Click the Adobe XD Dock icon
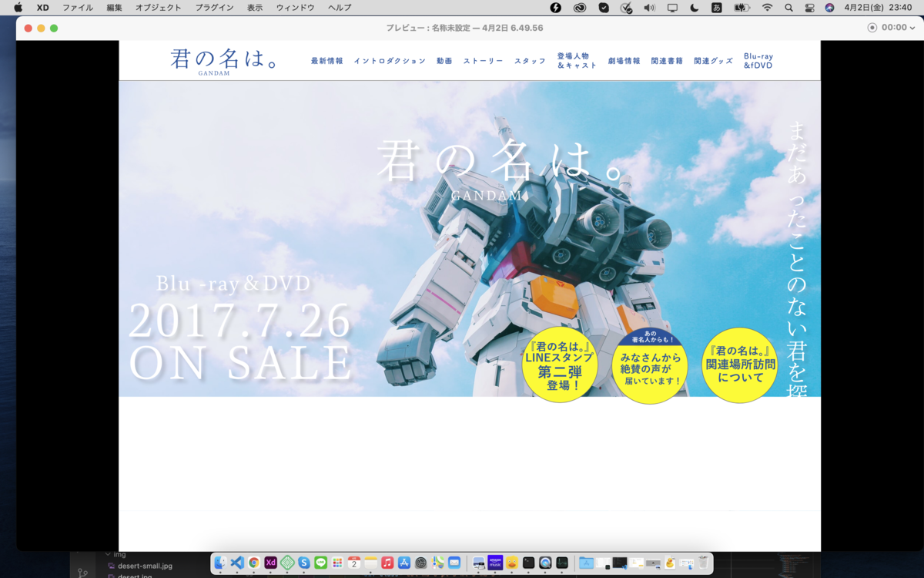The image size is (924, 578). click(x=270, y=563)
